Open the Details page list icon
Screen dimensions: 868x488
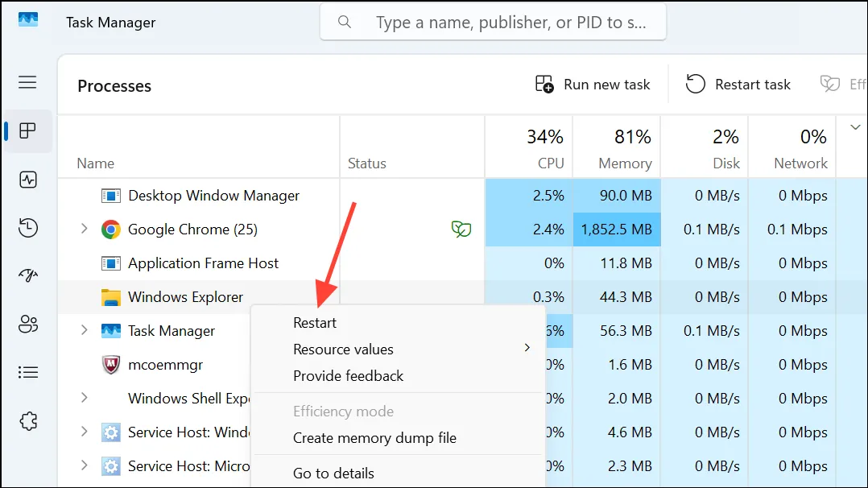pos(27,372)
